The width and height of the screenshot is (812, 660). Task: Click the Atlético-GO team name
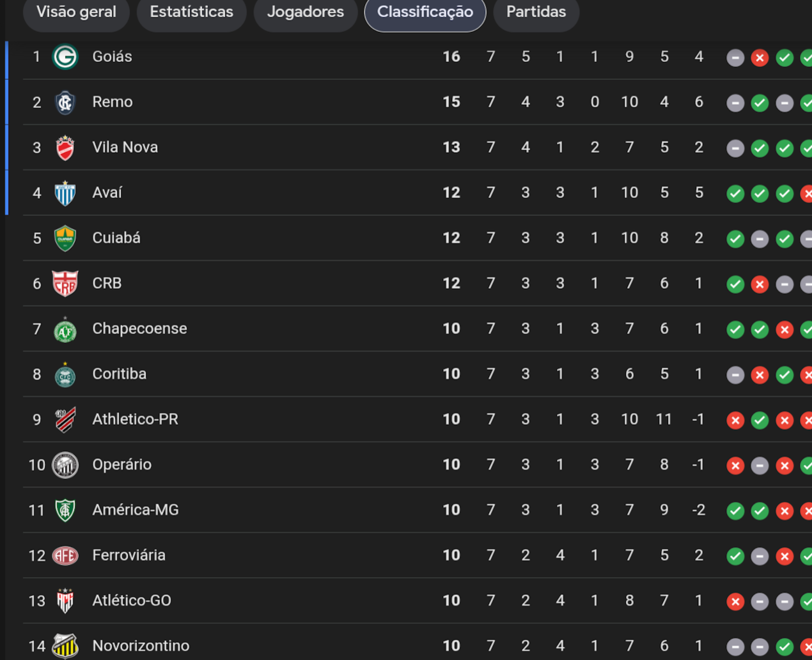tap(131, 601)
